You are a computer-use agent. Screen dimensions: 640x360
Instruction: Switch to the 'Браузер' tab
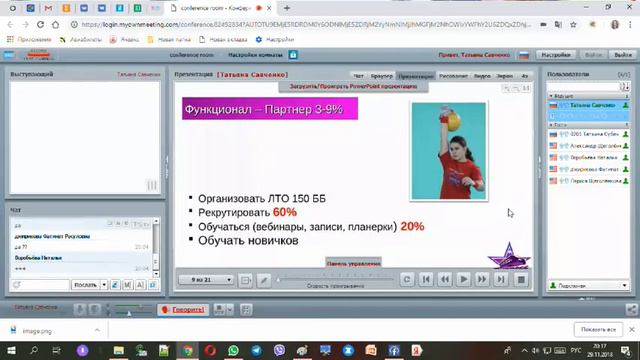pos(381,76)
